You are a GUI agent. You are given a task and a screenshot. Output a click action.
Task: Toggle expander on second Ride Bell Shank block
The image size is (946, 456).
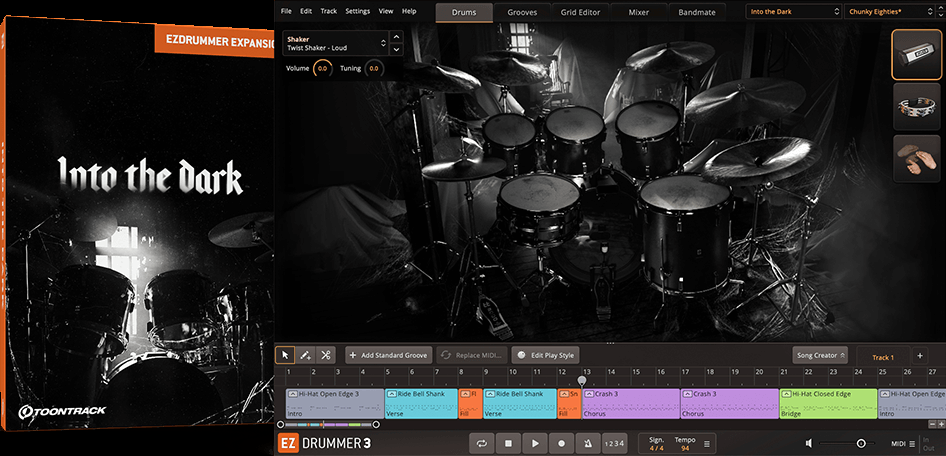point(489,394)
